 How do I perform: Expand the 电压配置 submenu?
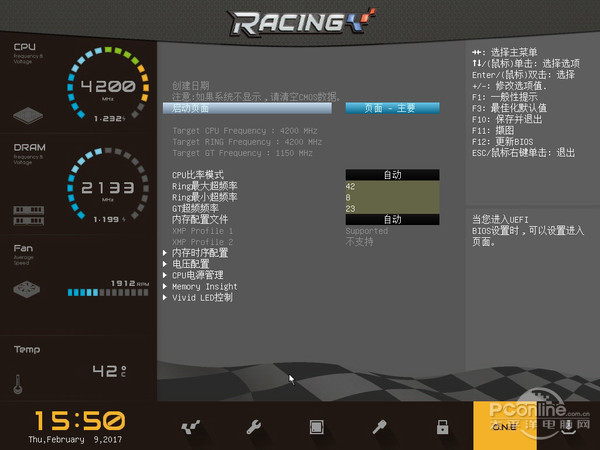pos(191,264)
